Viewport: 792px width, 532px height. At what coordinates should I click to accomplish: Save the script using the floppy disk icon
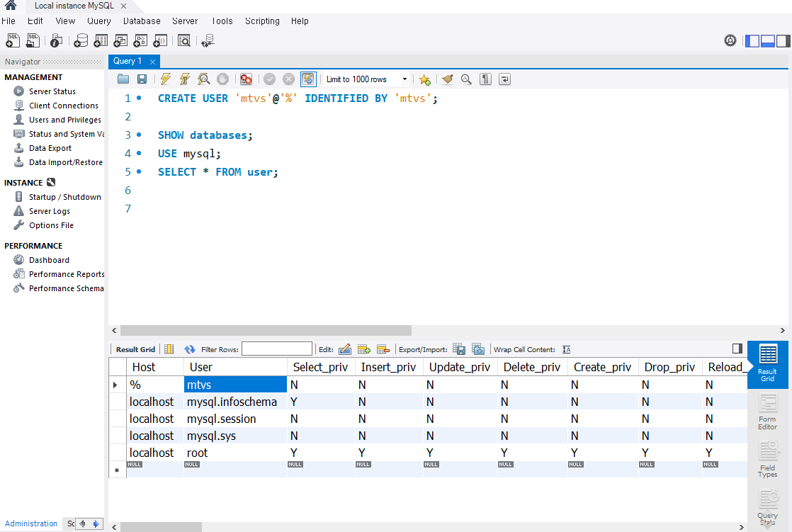[x=142, y=79]
